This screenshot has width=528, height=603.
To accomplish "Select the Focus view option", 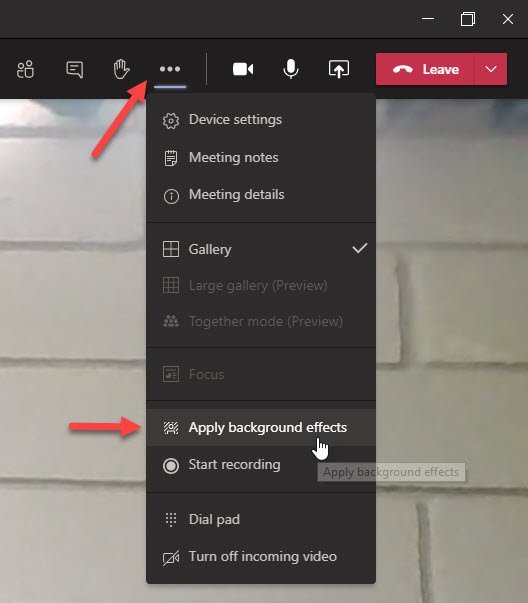I will pos(261,375).
